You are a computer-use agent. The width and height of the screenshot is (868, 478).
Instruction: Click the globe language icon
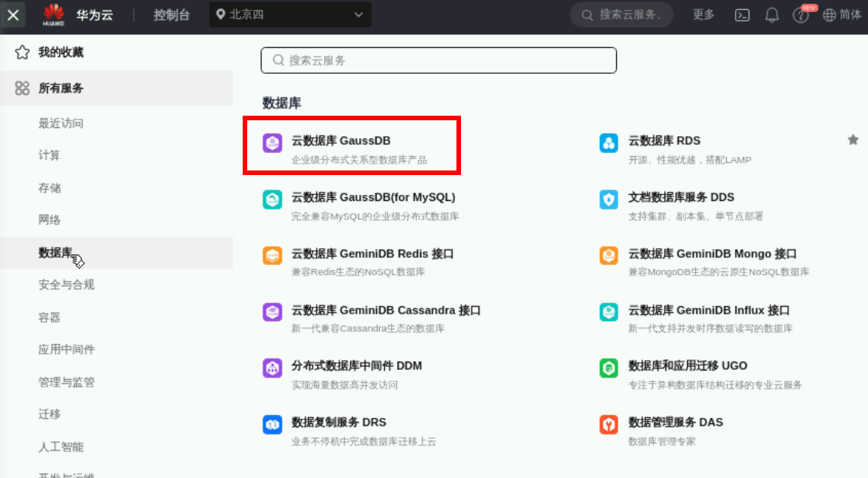[829, 15]
